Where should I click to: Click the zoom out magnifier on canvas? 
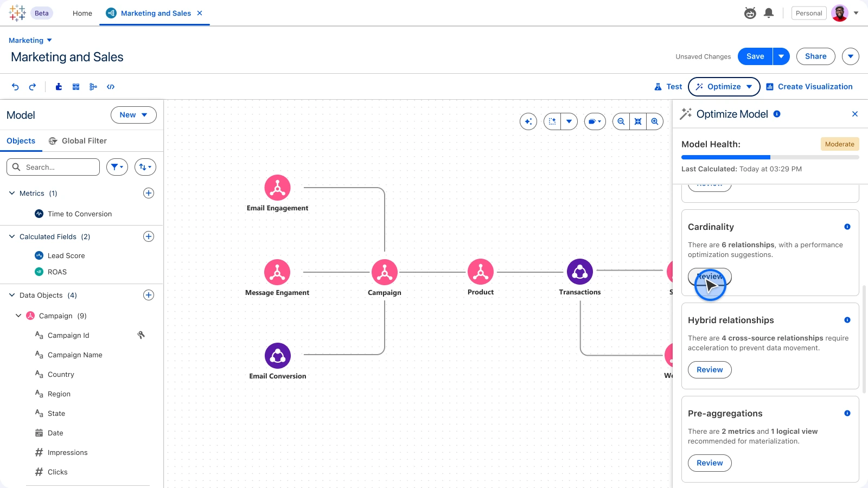pyautogui.click(x=621, y=121)
